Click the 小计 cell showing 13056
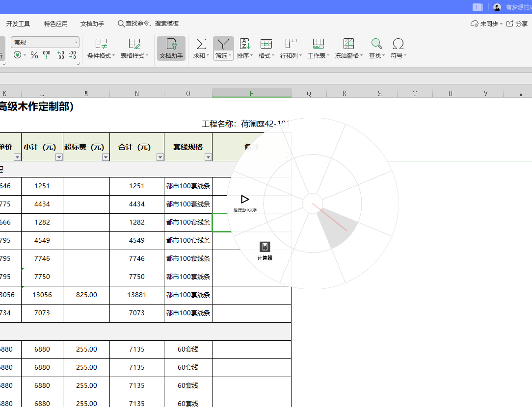 click(x=42, y=295)
